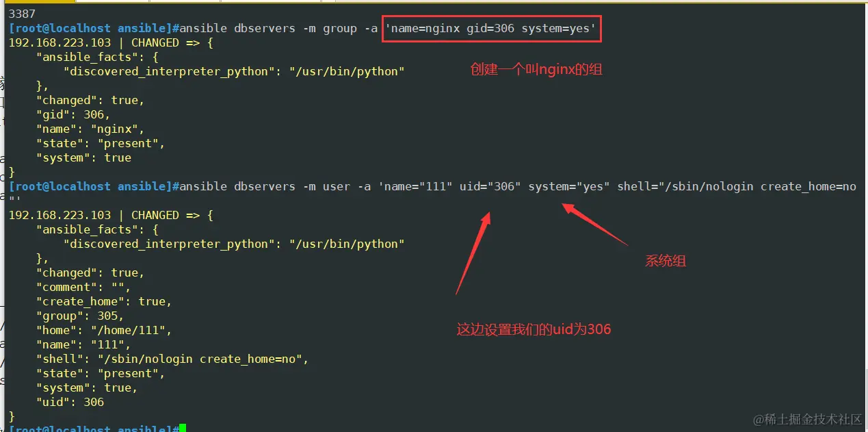Select the output line "gid": 306,
Viewport: 868px width, 432px height.
tap(73, 114)
